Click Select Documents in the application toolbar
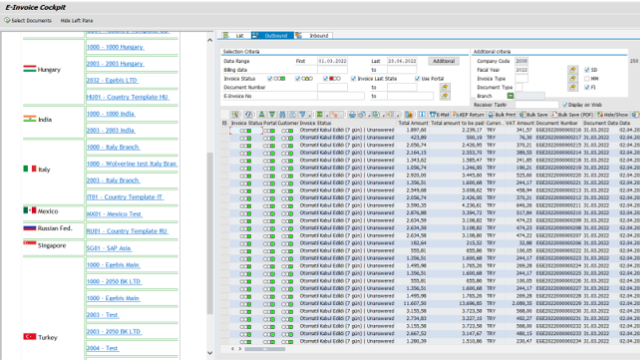640x360 pixels. click(28, 20)
